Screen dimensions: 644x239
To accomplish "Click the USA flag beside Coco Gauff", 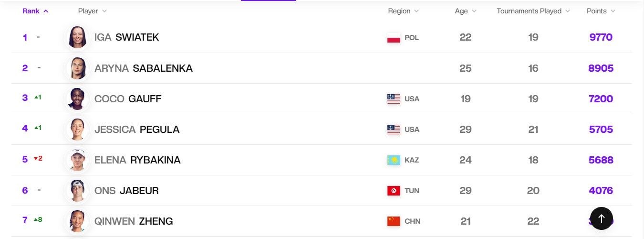I will click(x=394, y=99).
